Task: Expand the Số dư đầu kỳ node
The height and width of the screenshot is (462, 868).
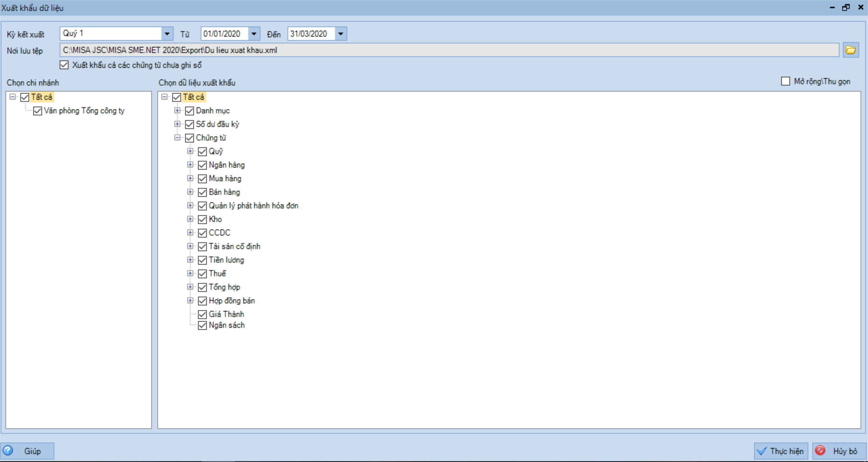Action: point(178,124)
